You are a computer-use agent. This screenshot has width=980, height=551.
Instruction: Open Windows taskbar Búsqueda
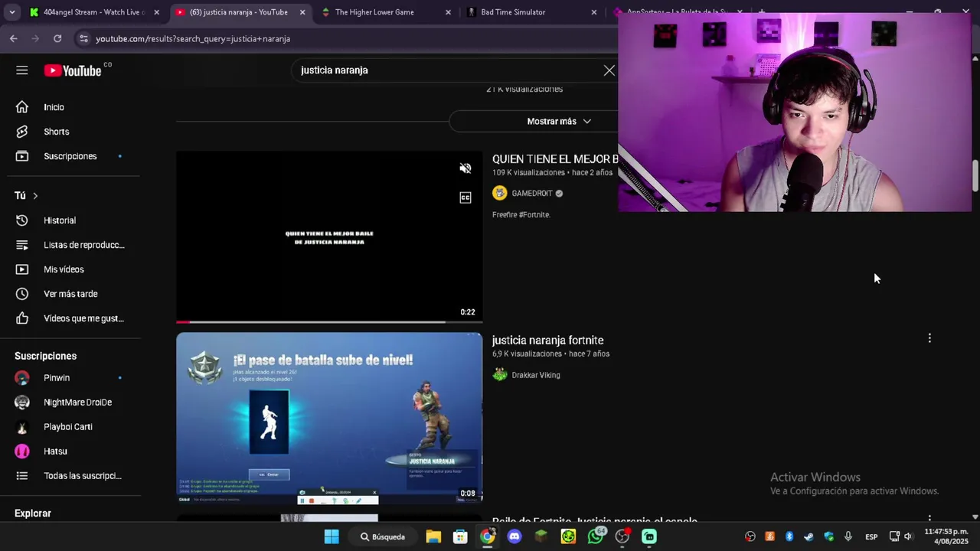pos(382,536)
